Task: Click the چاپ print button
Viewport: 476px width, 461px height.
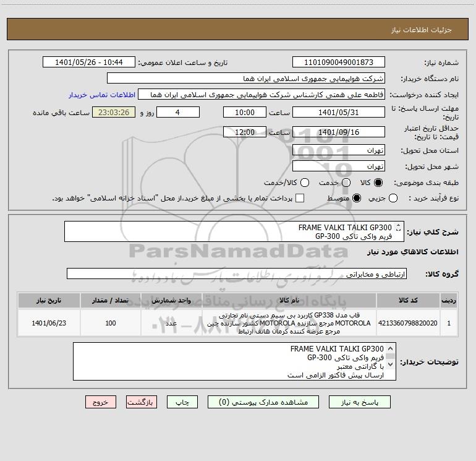Action: pyautogui.click(x=182, y=402)
